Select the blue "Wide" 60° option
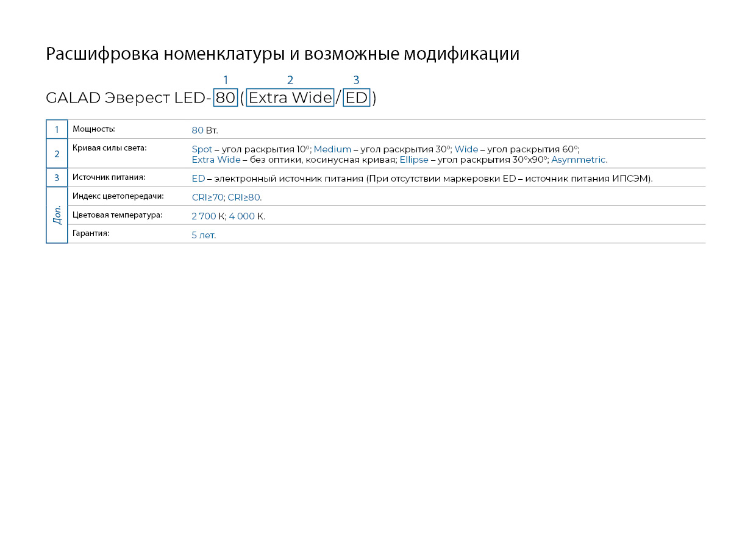Screen dimensions: 756x540 (x=466, y=149)
